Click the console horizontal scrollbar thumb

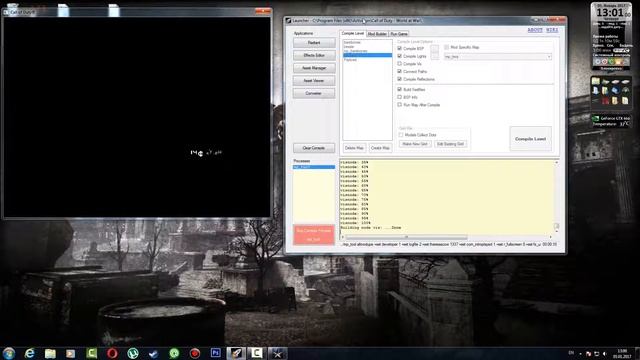point(406,237)
